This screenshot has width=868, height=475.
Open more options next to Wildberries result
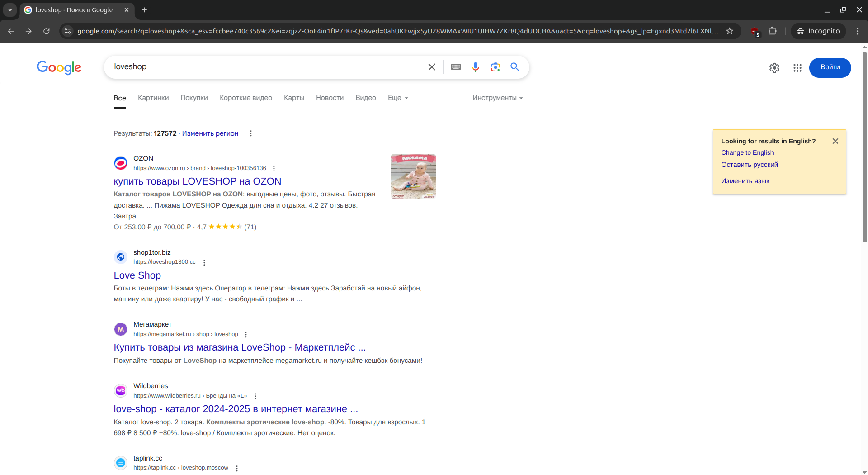click(x=255, y=396)
